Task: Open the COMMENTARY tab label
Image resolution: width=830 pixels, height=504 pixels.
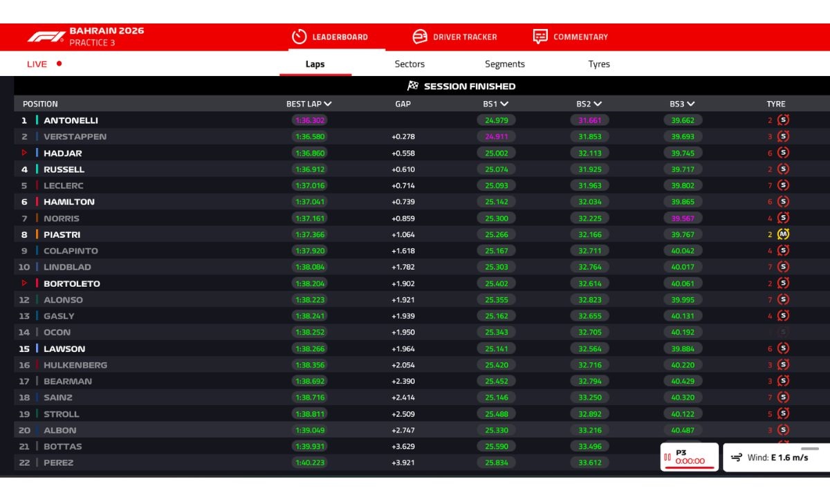Action: (x=580, y=37)
